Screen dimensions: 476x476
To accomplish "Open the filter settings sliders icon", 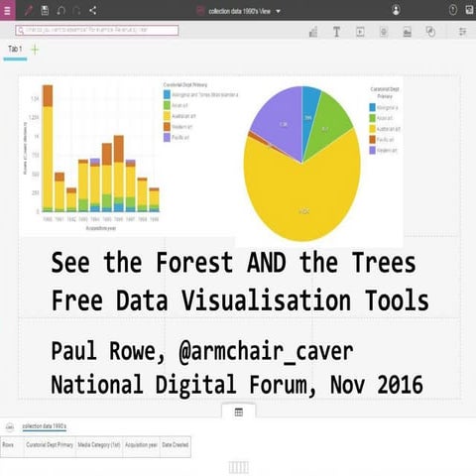I will pyautogui.click(x=462, y=32).
